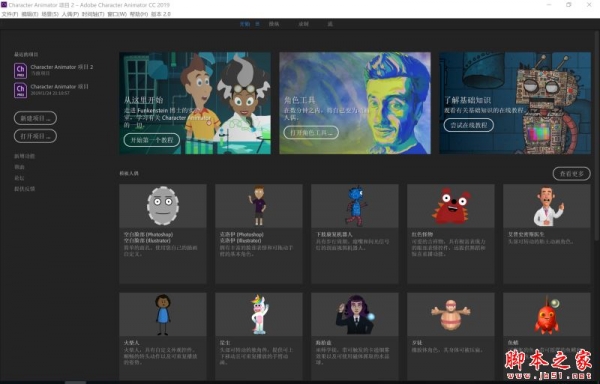
Task: Open the 论坛 link
Action: 20,178
